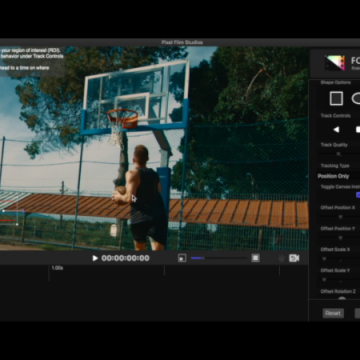Click the 1.00s marker on the timeline

(57, 268)
